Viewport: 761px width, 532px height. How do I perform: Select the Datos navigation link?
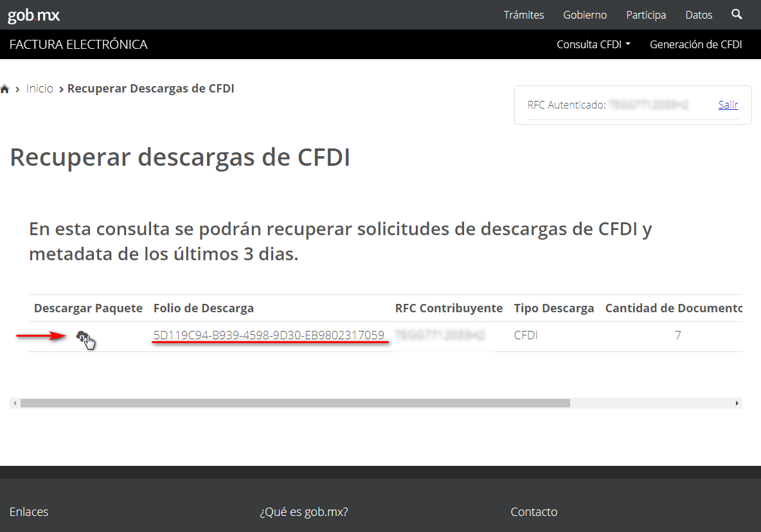pos(699,15)
